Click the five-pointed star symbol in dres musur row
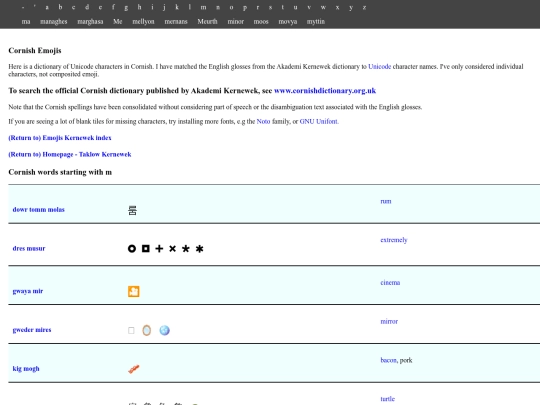 tap(186, 249)
